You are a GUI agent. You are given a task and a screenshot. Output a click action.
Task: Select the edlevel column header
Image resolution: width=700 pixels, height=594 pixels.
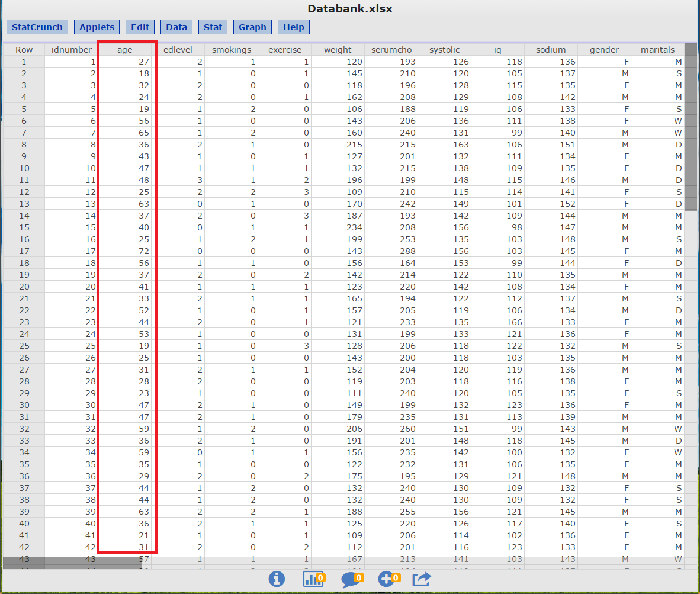(x=178, y=50)
